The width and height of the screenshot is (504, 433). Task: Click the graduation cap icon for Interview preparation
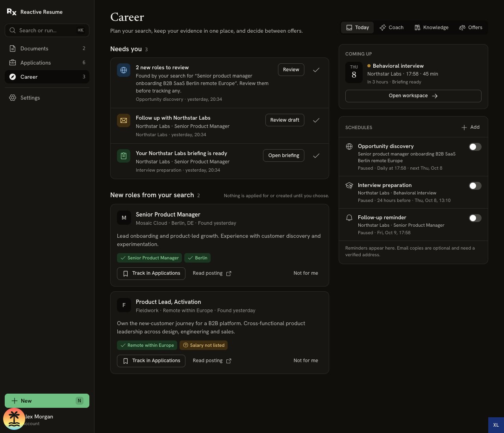[x=349, y=185]
